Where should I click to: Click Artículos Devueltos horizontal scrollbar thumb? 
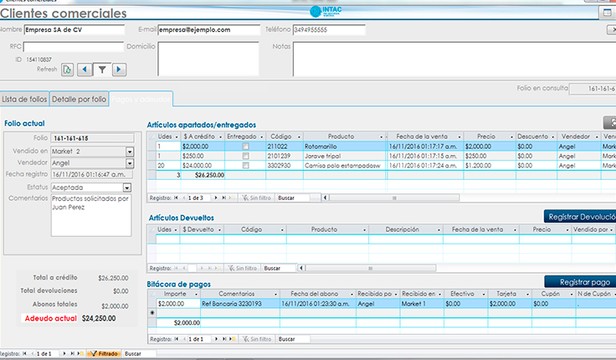(370, 268)
